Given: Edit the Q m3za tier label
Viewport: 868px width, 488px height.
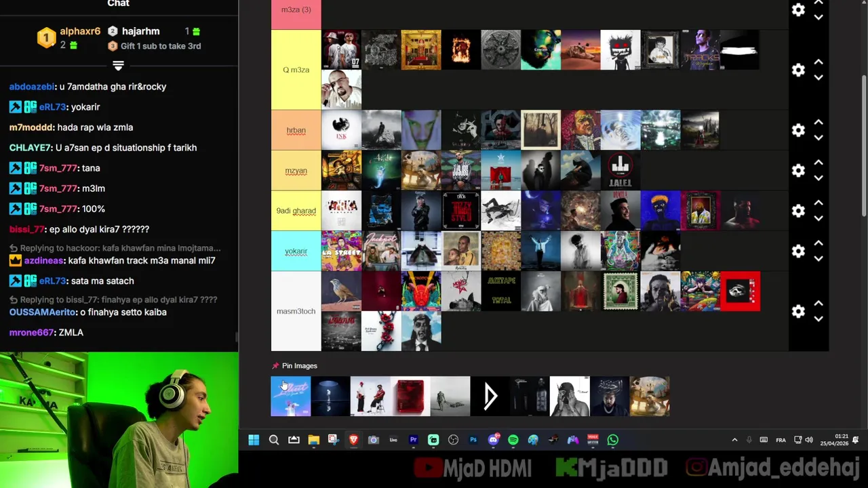Looking at the screenshot, I should (x=296, y=70).
